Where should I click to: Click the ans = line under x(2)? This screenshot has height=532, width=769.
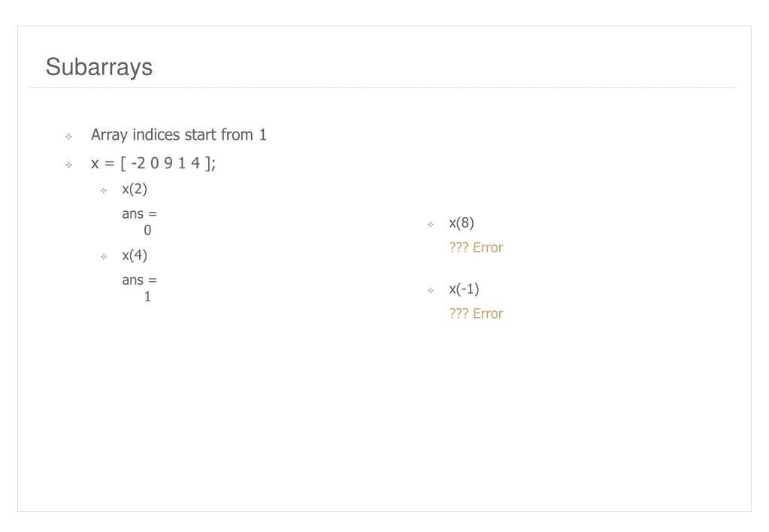(139, 214)
